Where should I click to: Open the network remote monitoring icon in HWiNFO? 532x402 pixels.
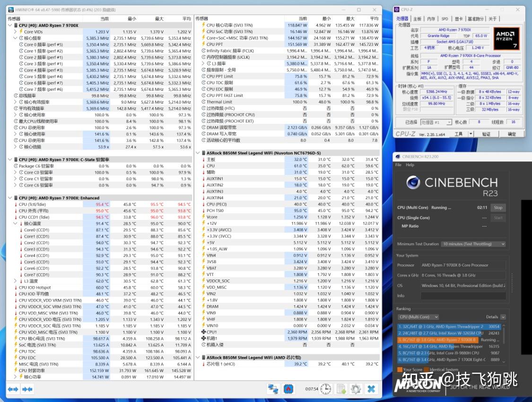[273, 389]
